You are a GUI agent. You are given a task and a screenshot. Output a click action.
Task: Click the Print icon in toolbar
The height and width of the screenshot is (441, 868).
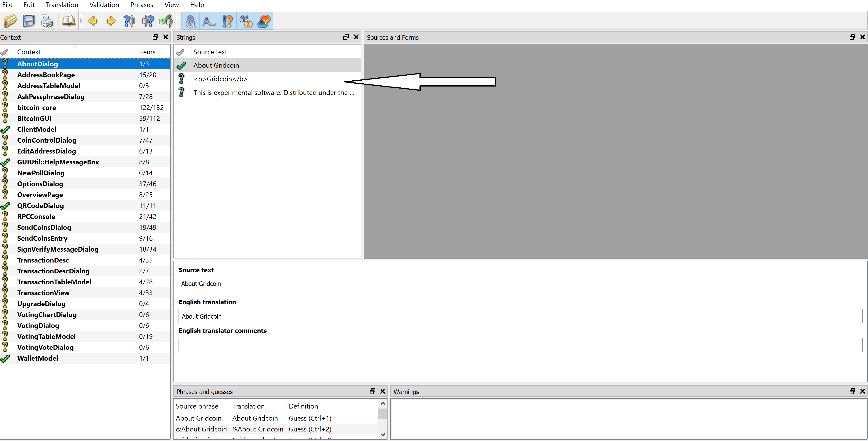point(47,21)
